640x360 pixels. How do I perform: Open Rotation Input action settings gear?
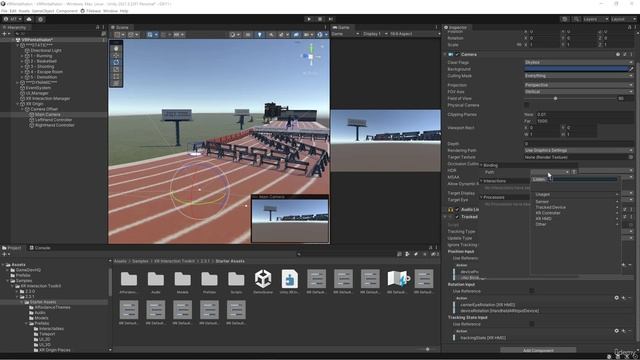pyautogui.click(x=616, y=298)
